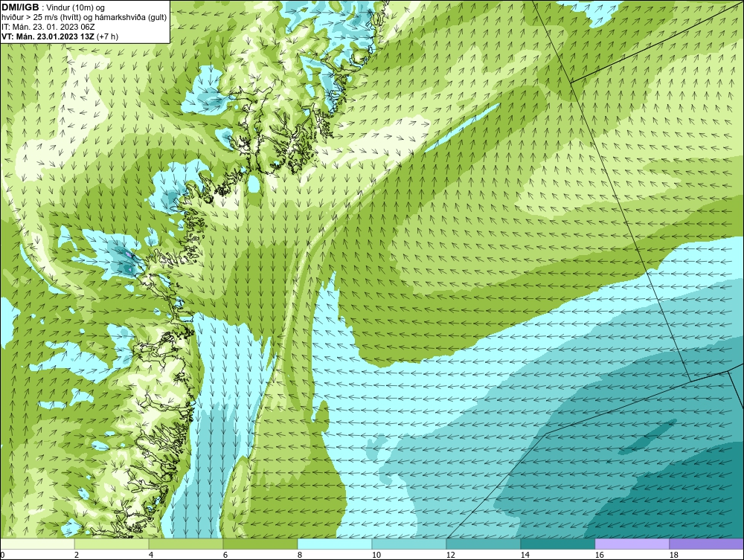Click the legend scale label 10
Image resolution: width=744 pixels, height=560 pixels.
coord(376,555)
